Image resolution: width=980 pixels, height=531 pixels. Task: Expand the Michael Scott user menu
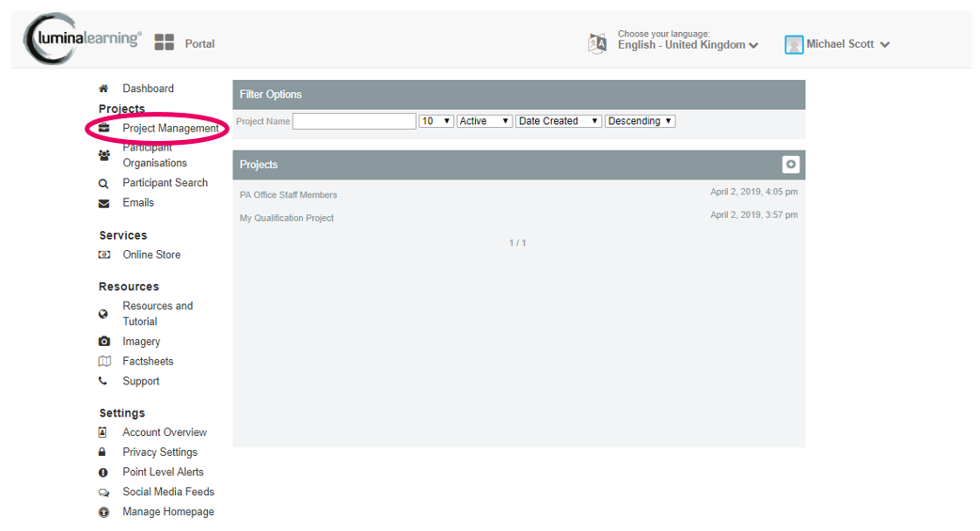click(847, 44)
